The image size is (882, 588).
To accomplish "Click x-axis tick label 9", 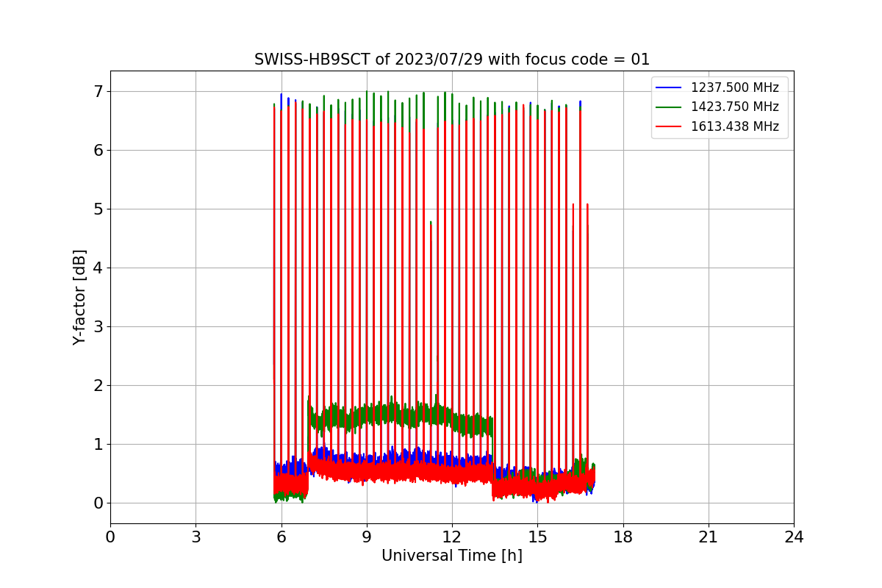I will click(367, 537).
